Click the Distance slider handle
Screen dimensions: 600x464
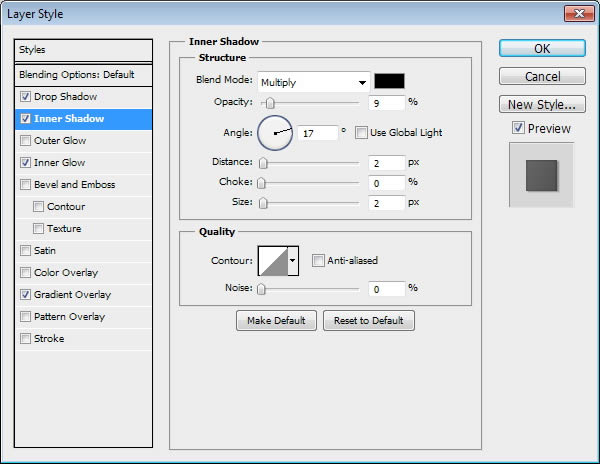[263, 163]
